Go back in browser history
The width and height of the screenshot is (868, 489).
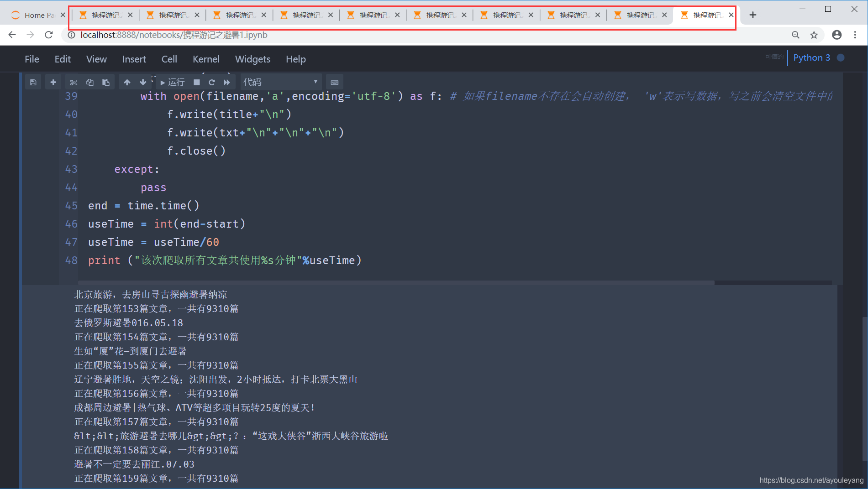pyautogui.click(x=12, y=35)
